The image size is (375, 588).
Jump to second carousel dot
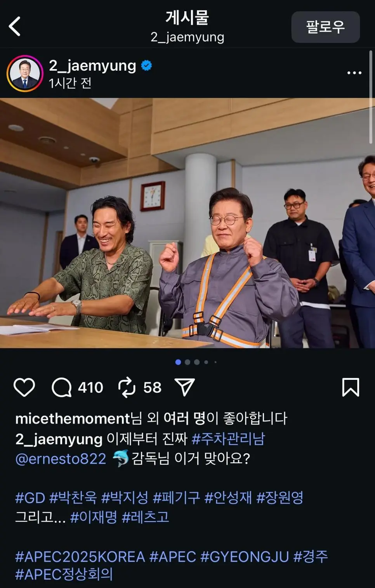[x=187, y=362]
